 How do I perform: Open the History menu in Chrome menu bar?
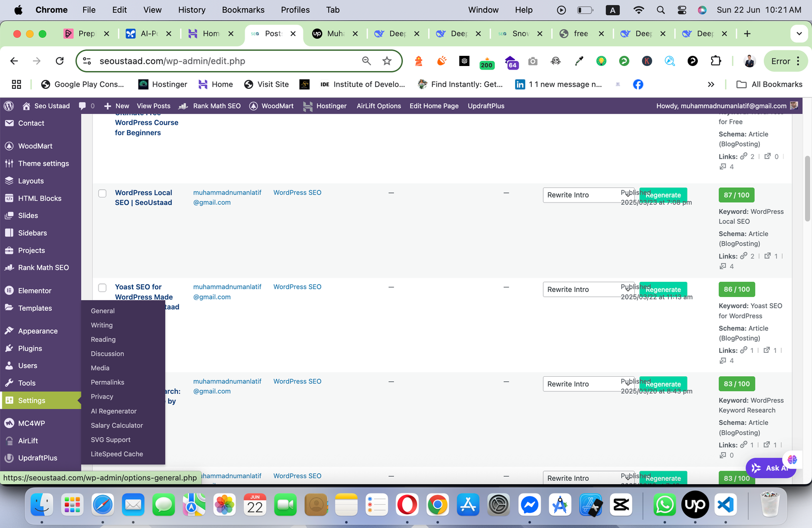[x=192, y=10]
